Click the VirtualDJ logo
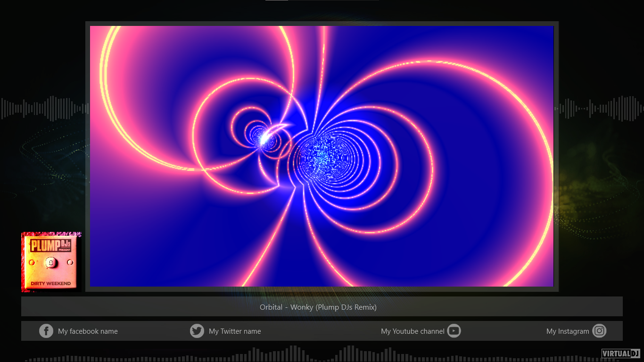This screenshot has width=644, height=362. (620, 354)
